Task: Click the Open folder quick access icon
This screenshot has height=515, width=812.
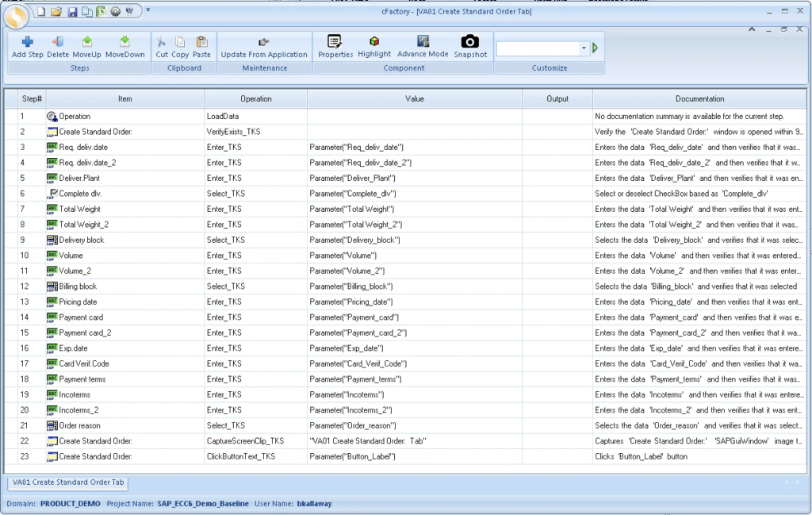Action: (56, 11)
